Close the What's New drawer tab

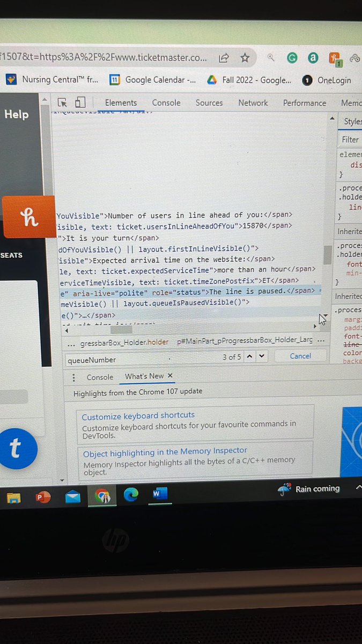(x=170, y=376)
